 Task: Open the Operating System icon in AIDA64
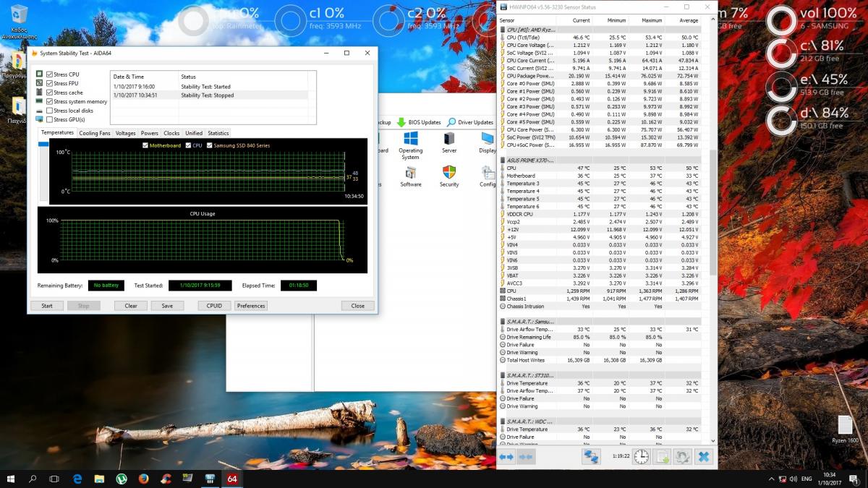click(x=410, y=145)
